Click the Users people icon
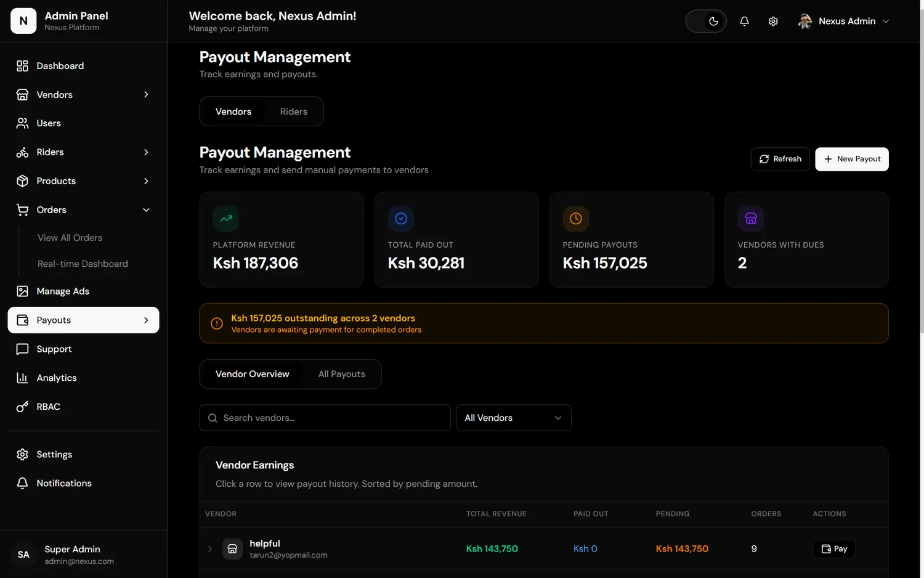Viewport: 924px width, 578px height. [22, 123]
